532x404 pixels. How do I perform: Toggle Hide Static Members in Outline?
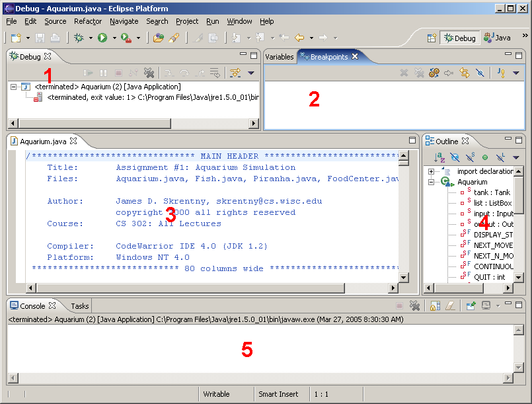click(x=471, y=156)
